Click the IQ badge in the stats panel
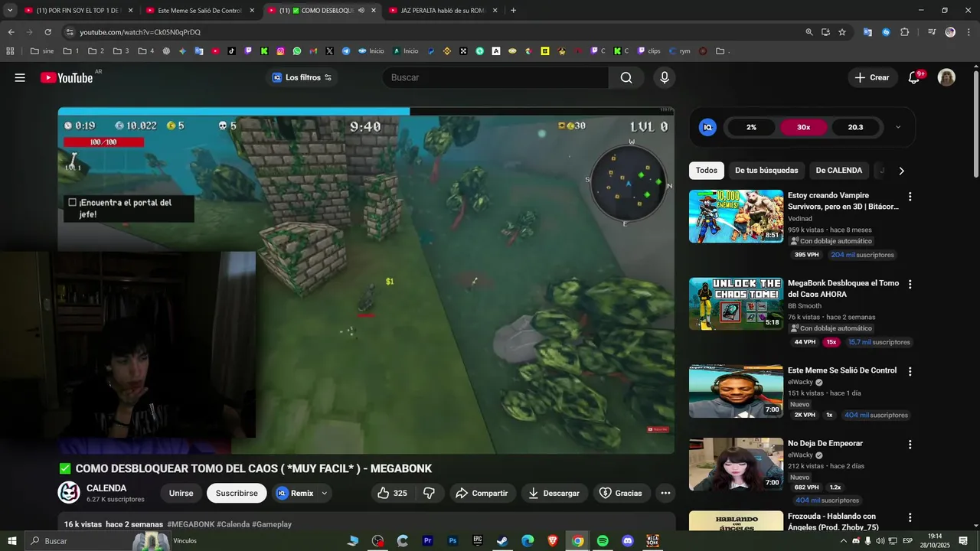 (x=708, y=127)
